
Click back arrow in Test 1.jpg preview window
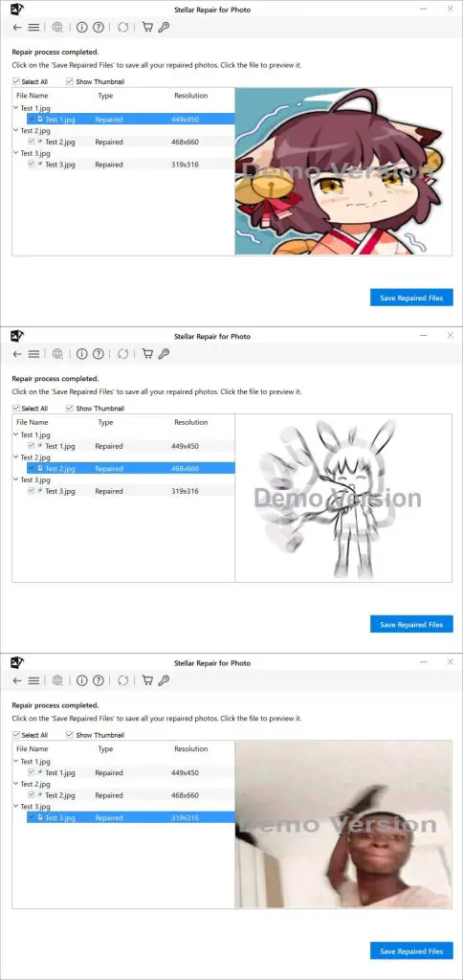click(17, 28)
